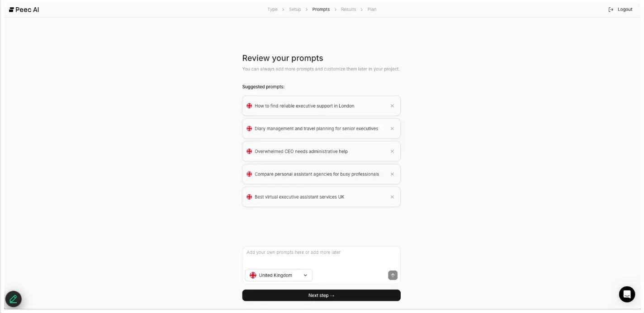Delete the Overwhelmed CEO prompt
Image resolution: width=644 pixels, height=313 pixels.
392,151
